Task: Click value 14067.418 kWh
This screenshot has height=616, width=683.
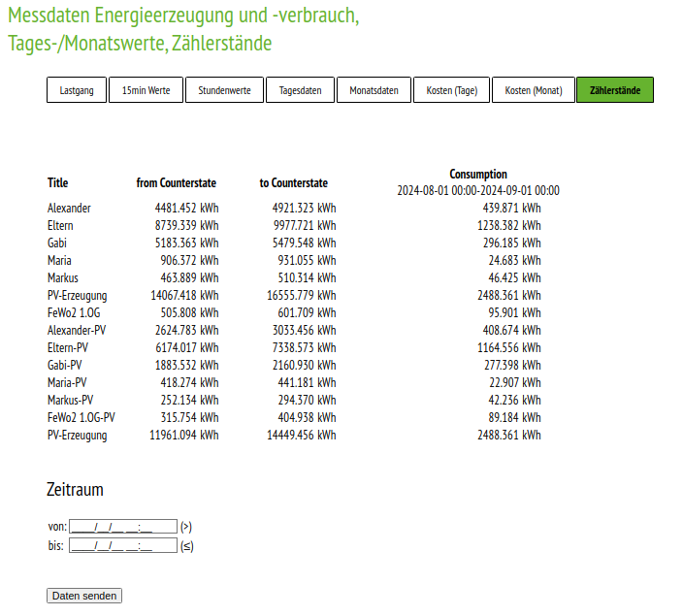Action: click(x=184, y=295)
